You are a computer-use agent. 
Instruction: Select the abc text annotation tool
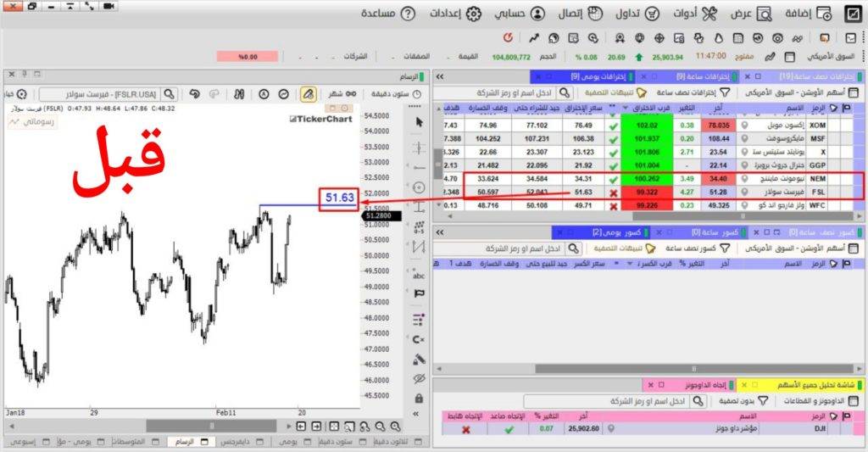419,275
